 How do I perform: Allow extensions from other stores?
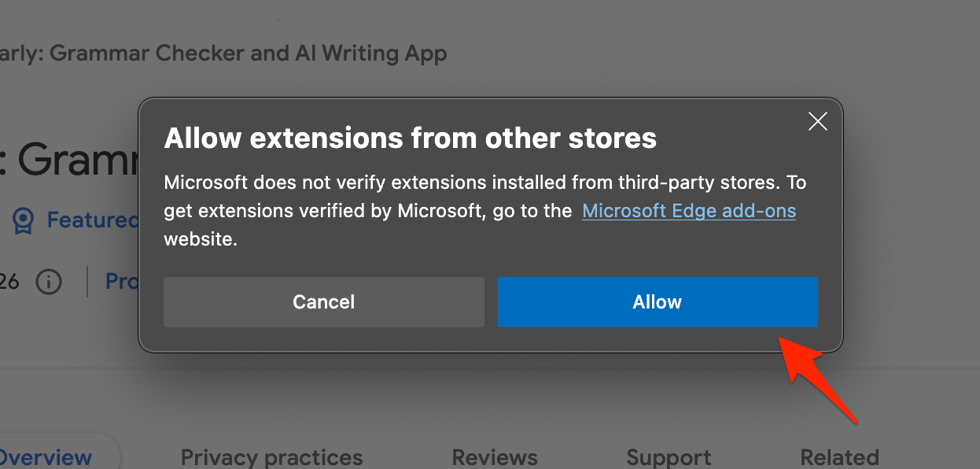[657, 301]
